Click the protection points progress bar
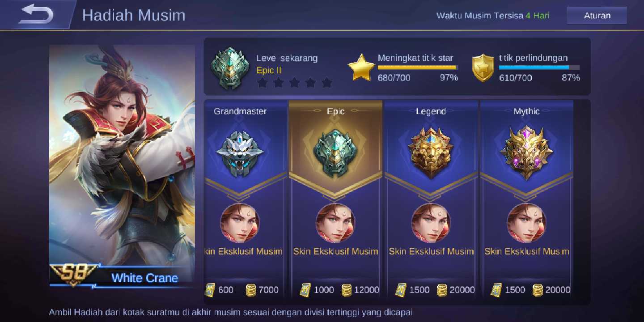The height and width of the screenshot is (322, 644). point(539,68)
